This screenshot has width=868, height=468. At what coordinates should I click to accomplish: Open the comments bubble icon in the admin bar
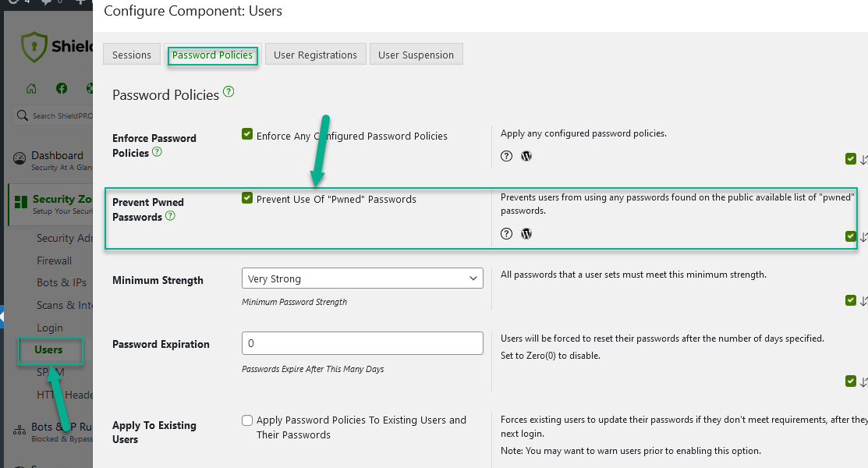(x=47, y=2)
